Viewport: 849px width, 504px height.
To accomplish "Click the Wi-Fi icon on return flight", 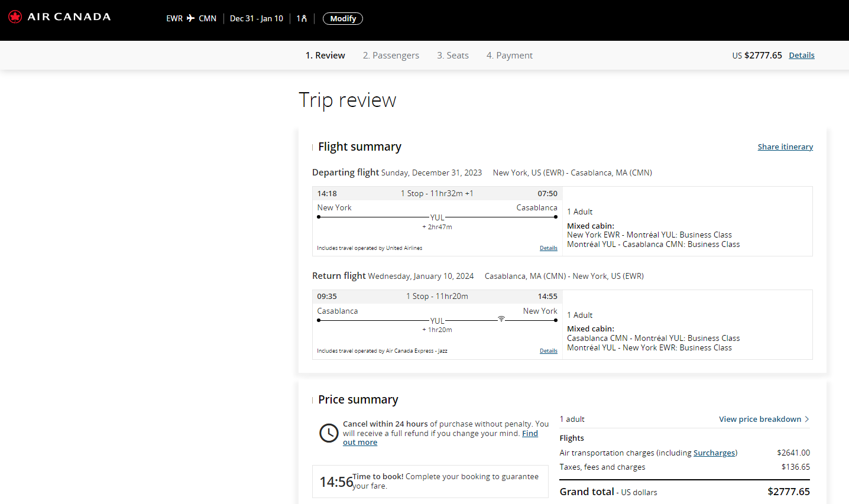I will tap(501, 318).
